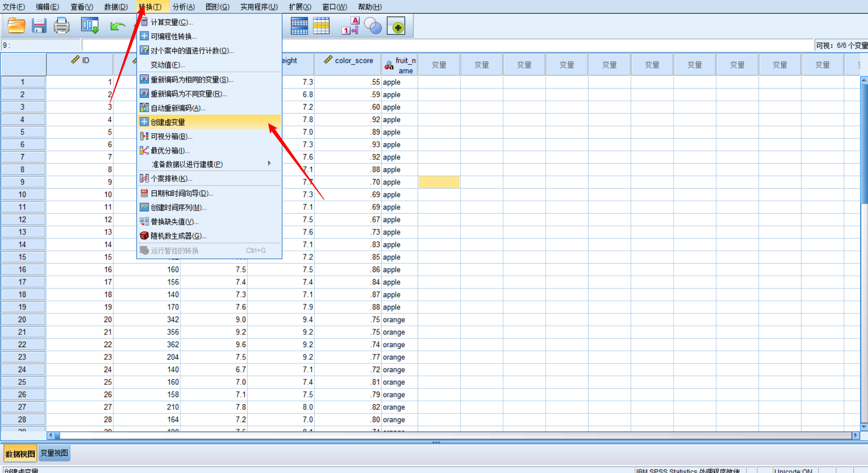Click the cell reference input field
868x473 pixels.
click(41, 45)
